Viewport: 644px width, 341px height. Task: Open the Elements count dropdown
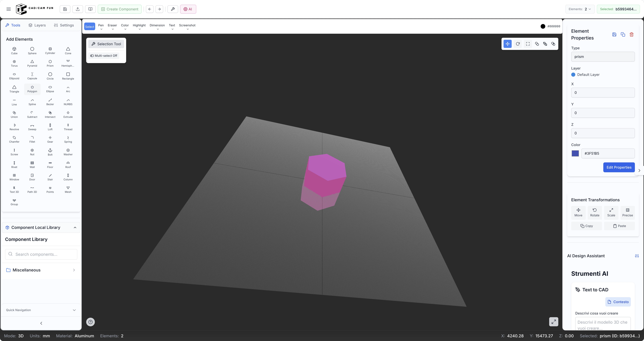point(580,9)
